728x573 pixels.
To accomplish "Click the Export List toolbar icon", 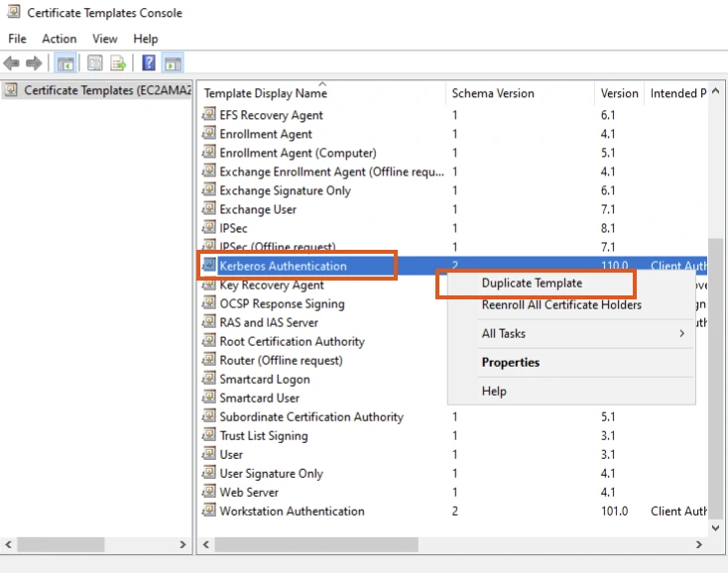I will [x=118, y=63].
